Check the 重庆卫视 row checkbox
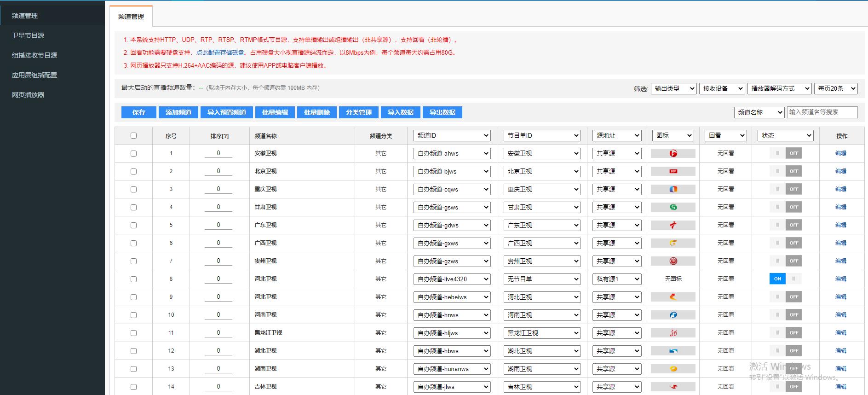The width and height of the screenshot is (868, 395). click(133, 189)
